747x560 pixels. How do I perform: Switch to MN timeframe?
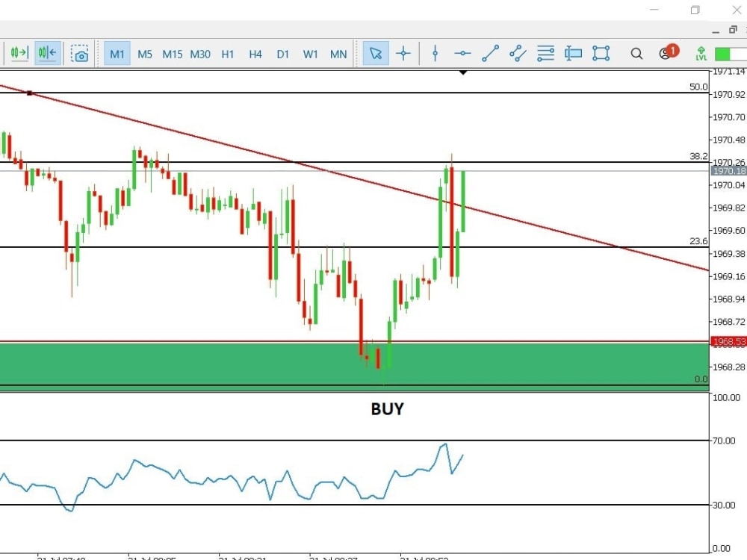coord(338,55)
